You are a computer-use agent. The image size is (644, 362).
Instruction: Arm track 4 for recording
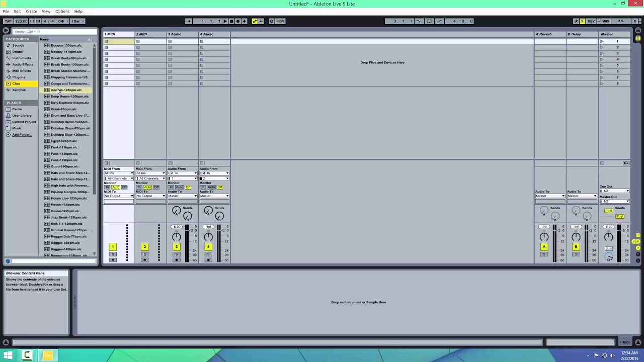[208, 260]
